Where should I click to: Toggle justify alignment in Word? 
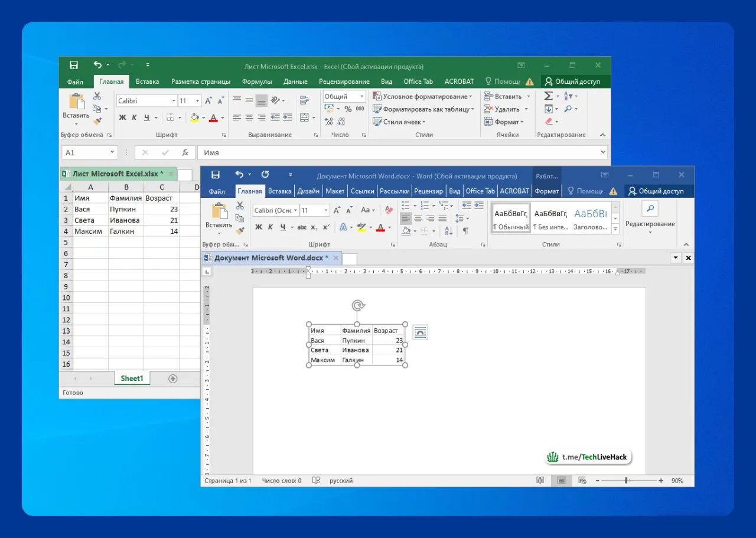point(442,218)
